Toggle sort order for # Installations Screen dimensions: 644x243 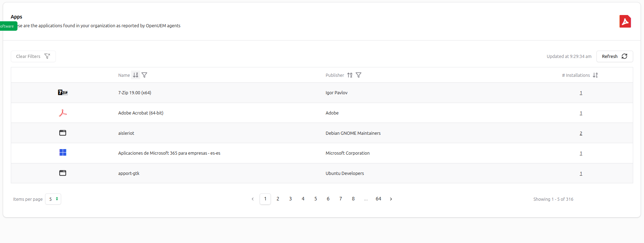tap(596, 75)
